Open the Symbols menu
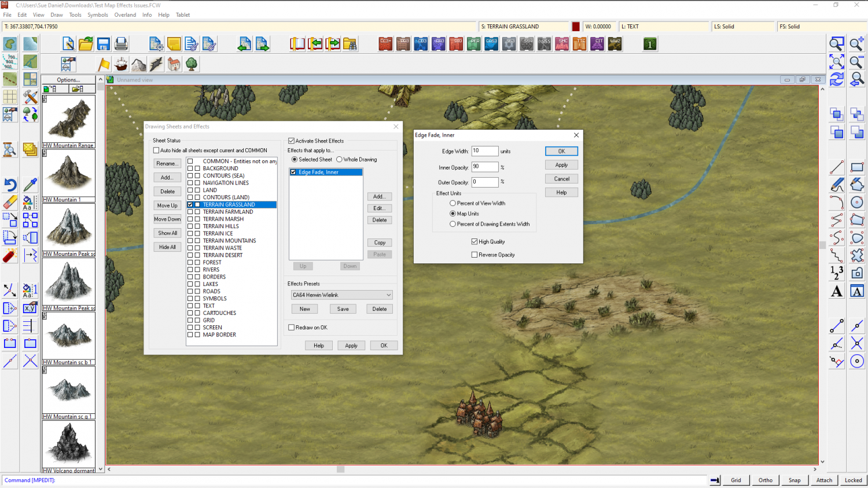Viewport: 868px width, 488px height. (x=98, y=15)
